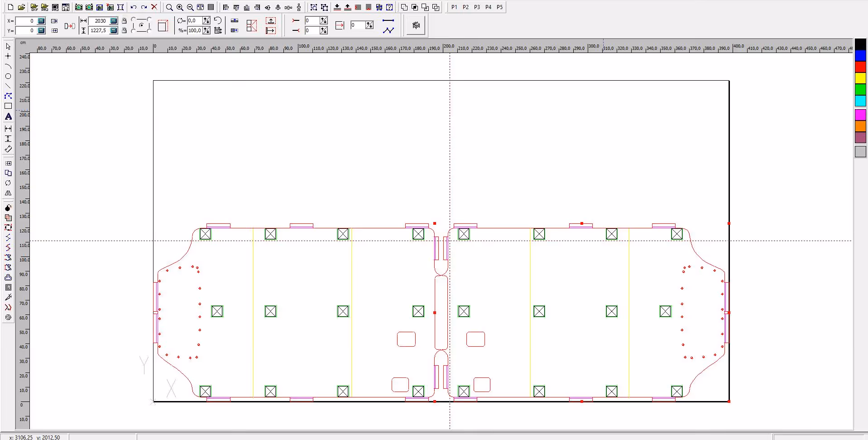Pick the yellow color swatch
868x440 pixels.
pyautogui.click(x=860, y=78)
